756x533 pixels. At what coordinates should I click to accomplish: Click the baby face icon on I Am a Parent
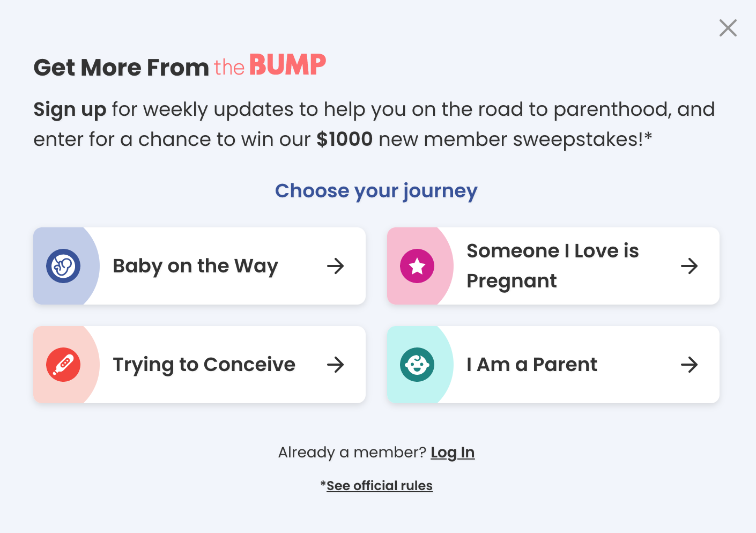pos(418,365)
